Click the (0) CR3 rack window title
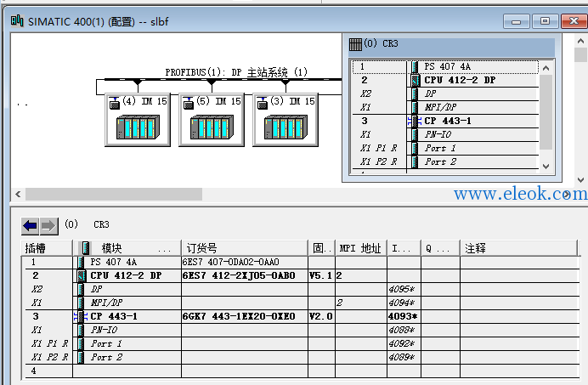 381,43
